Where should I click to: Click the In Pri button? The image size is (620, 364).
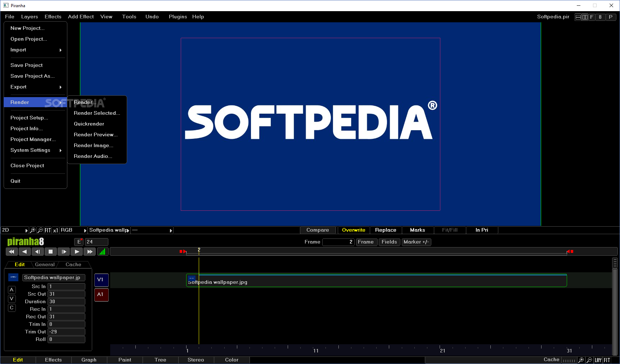(x=482, y=230)
